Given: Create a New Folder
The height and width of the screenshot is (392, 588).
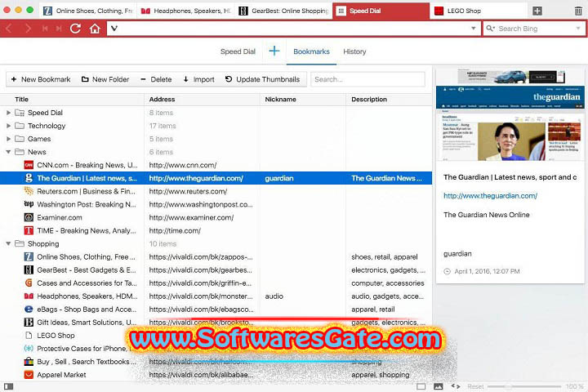Looking at the screenshot, I should tap(105, 79).
